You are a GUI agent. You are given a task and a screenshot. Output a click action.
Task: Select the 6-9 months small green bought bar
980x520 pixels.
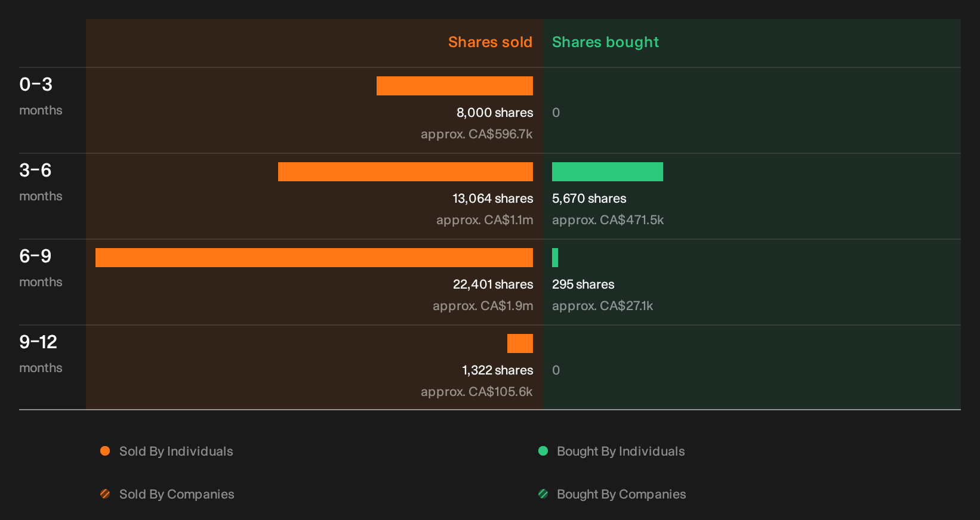[555, 258]
